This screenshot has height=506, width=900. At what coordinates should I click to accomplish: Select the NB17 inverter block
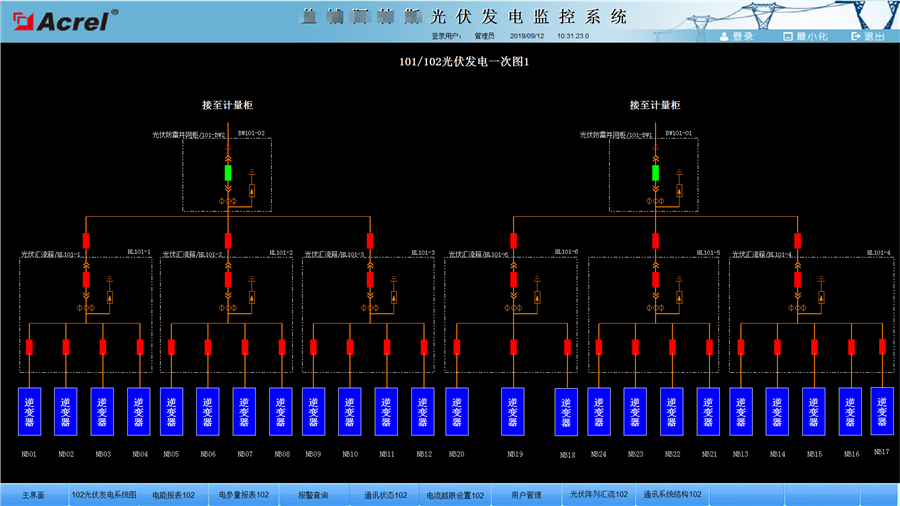(881, 410)
